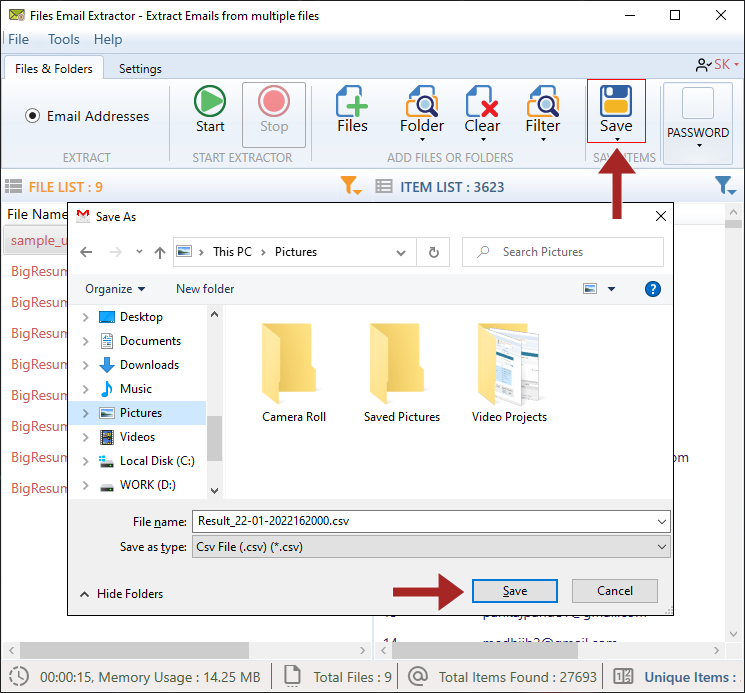Expand the WORK (D:) node
745x693 pixels.
86,485
